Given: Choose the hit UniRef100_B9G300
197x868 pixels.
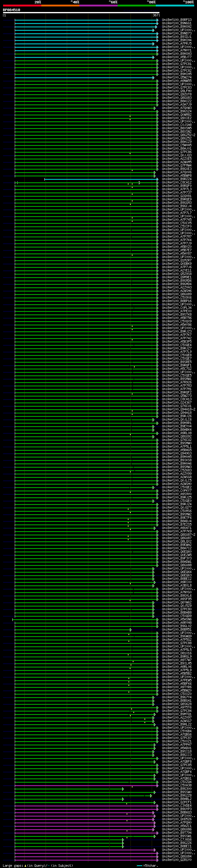Looking at the screenshot, I should coord(177,789).
